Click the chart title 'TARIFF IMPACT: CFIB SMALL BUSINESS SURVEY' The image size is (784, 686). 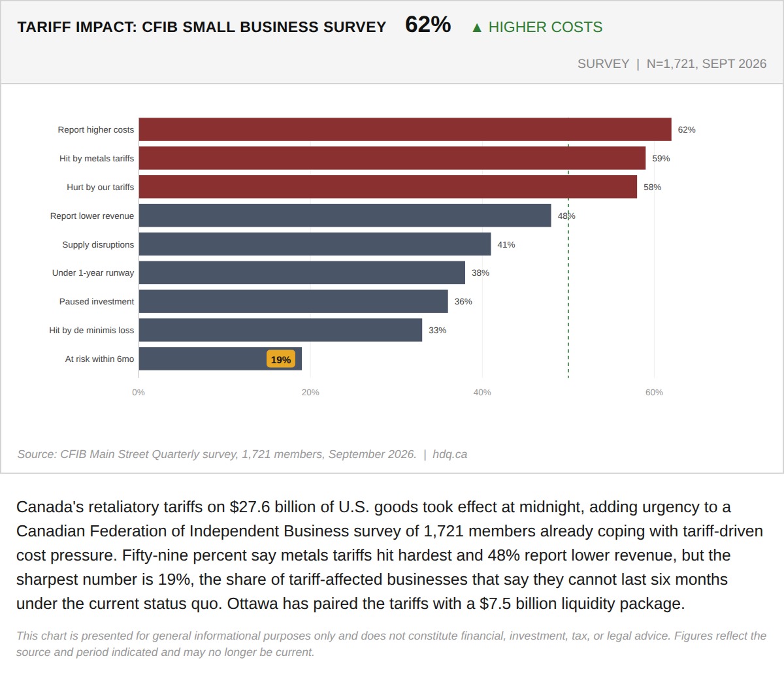(x=202, y=27)
